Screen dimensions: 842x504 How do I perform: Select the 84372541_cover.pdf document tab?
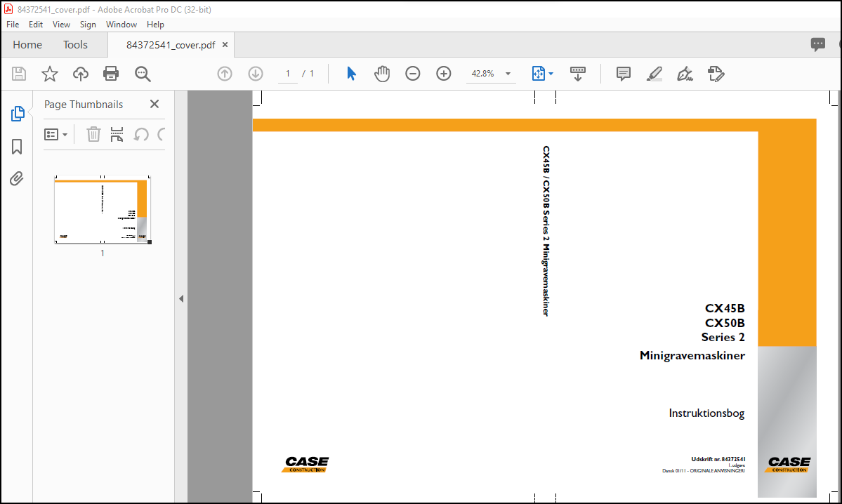(171, 45)
